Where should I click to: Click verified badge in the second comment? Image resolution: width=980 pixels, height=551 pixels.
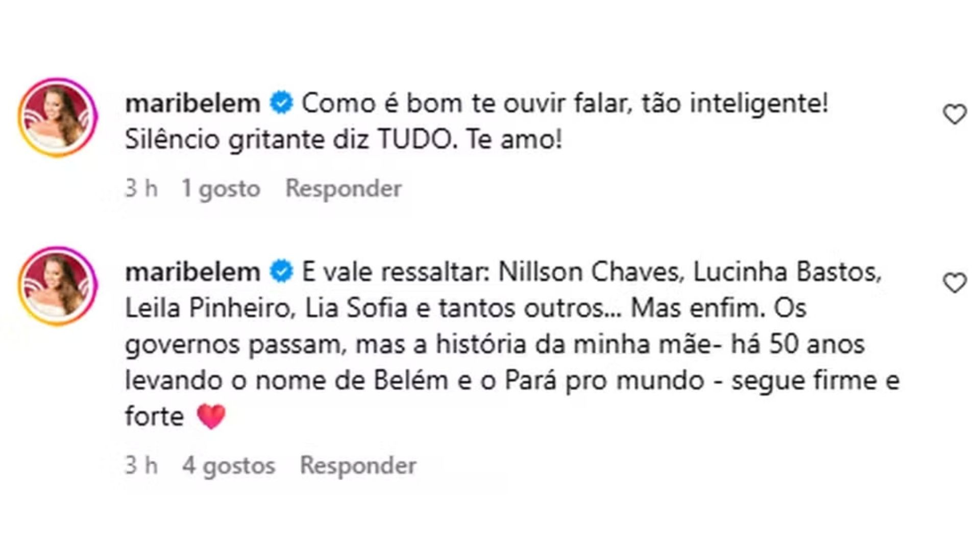pyautogui.click(x=281, y=271)
